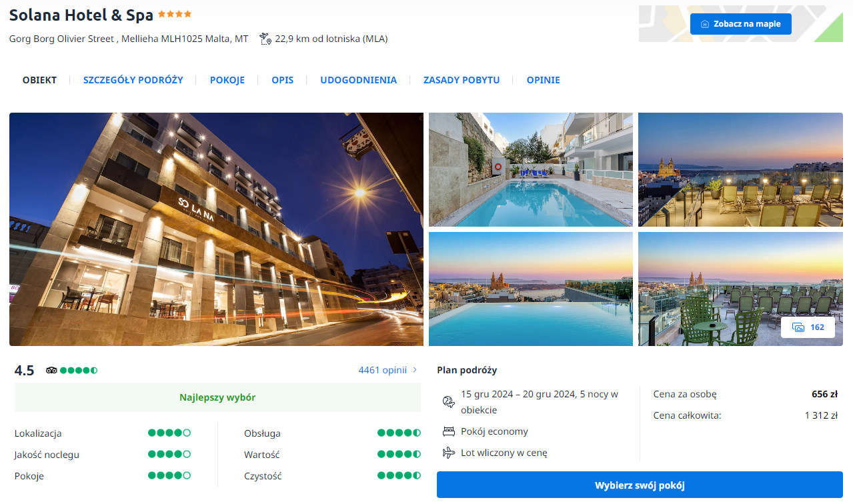Viewport: 853px width, 504px height.
Task: Click the airplane icon for included flight
Action: tap(448, 453)
